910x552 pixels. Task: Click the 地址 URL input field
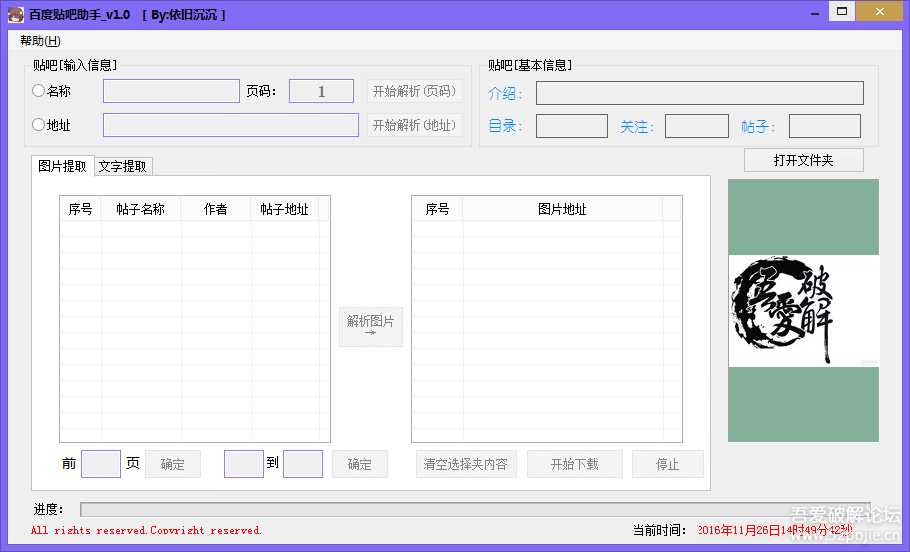[230, 125]
